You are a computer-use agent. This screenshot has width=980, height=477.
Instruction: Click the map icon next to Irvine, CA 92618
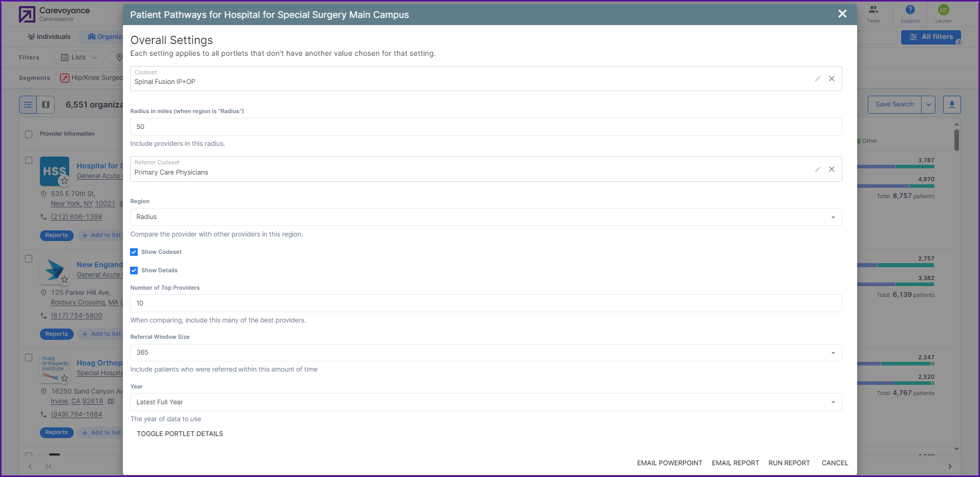pyautogui.click(x=111, y=402)
